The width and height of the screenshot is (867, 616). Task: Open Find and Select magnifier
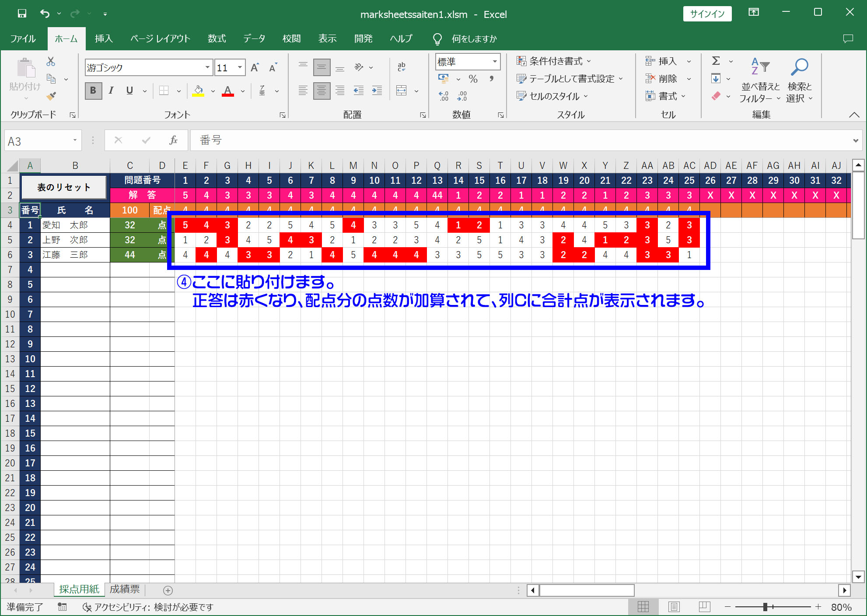pos(799,80)
